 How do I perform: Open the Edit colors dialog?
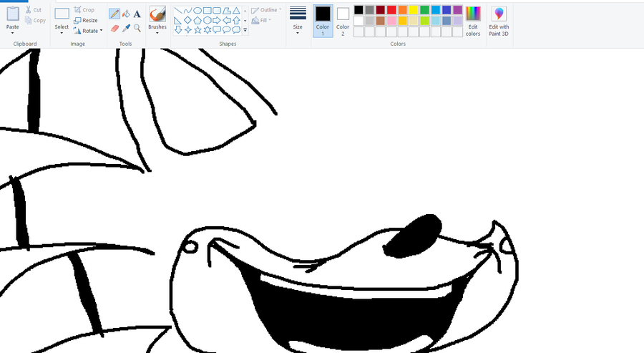(473, 21)
